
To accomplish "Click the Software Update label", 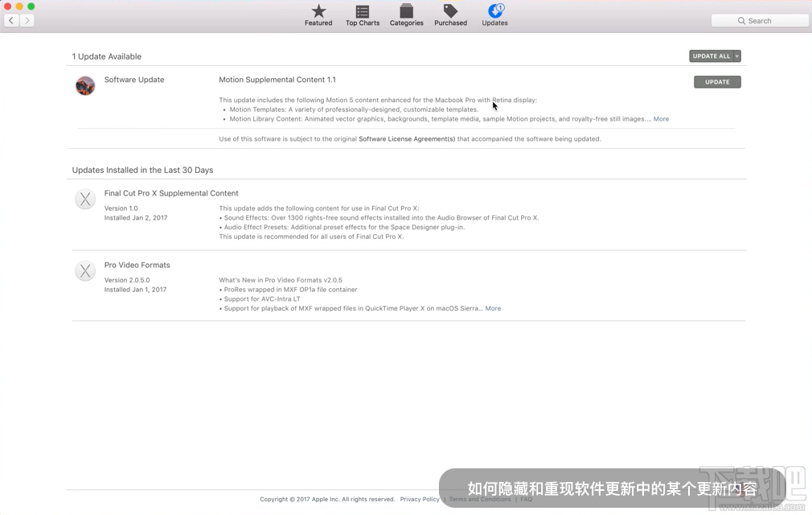I will (x=134, y=80).
